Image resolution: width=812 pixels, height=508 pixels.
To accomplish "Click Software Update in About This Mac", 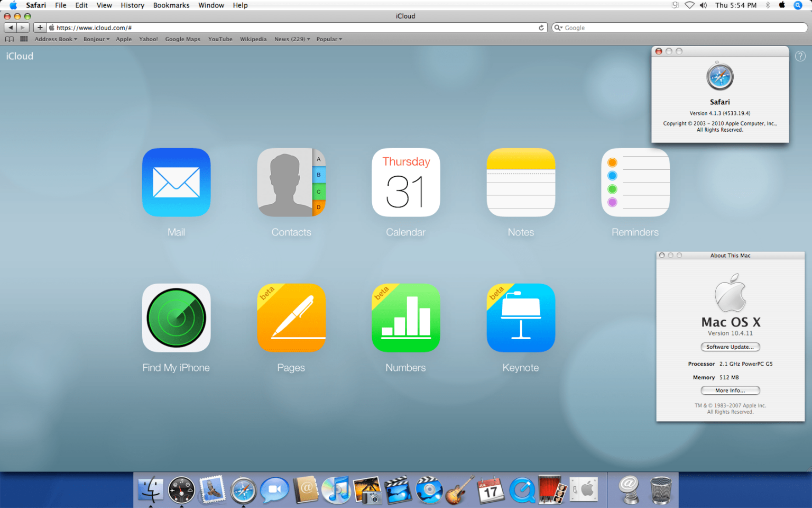I will click(x=730, y=347).
